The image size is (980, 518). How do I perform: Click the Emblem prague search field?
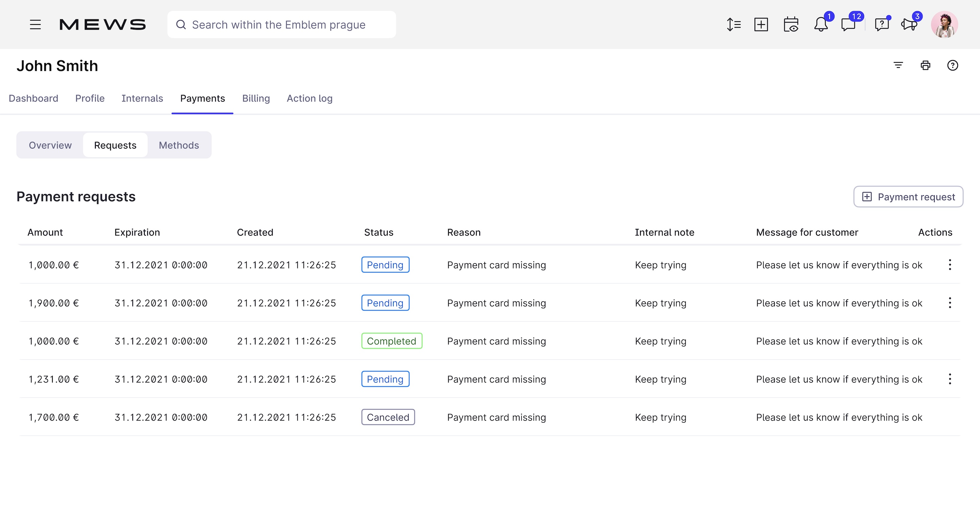coord(281,24)
